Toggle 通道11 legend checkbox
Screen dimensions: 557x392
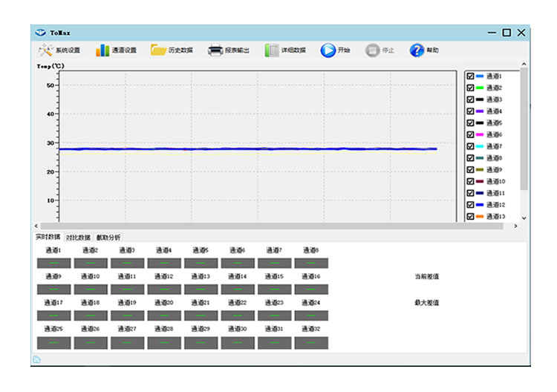(470, 193)
